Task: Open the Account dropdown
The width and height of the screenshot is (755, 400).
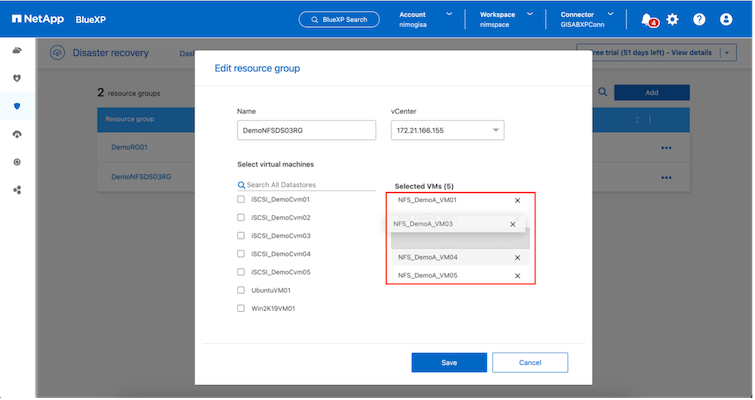Action: click(424, 19)
